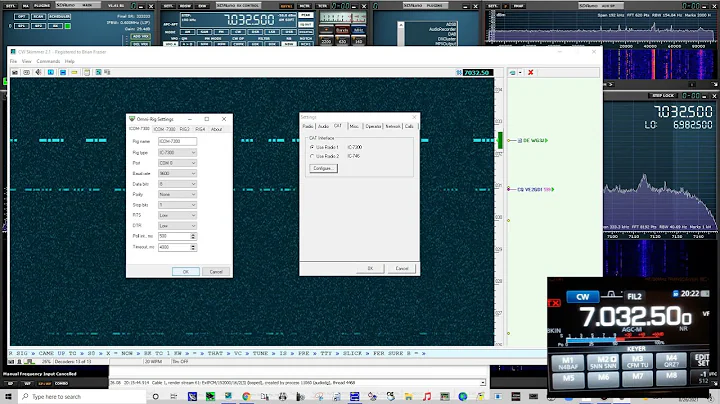Toggle WF view button in SDRuno bottom panel
This screenshot has height=404, width=720.
(28, 383)
